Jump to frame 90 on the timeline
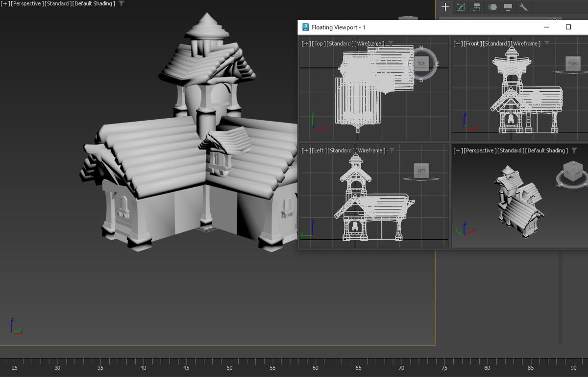Screen dimensions: 588x377 coord(573,368)
